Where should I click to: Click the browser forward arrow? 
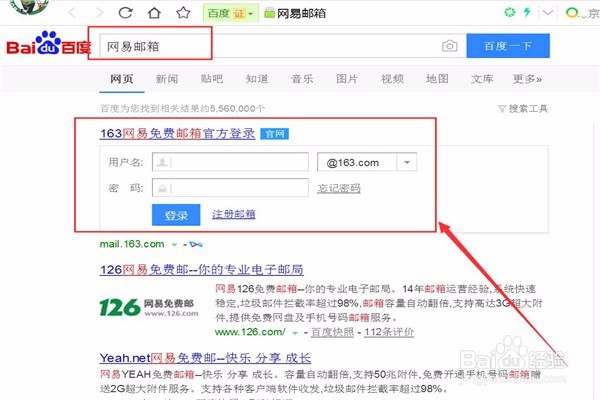99,13
